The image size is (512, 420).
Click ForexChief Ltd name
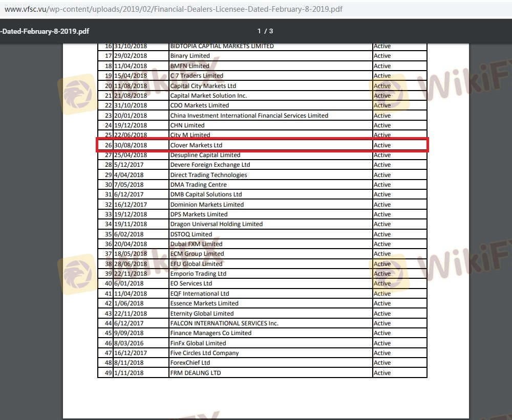pos(190,363)
